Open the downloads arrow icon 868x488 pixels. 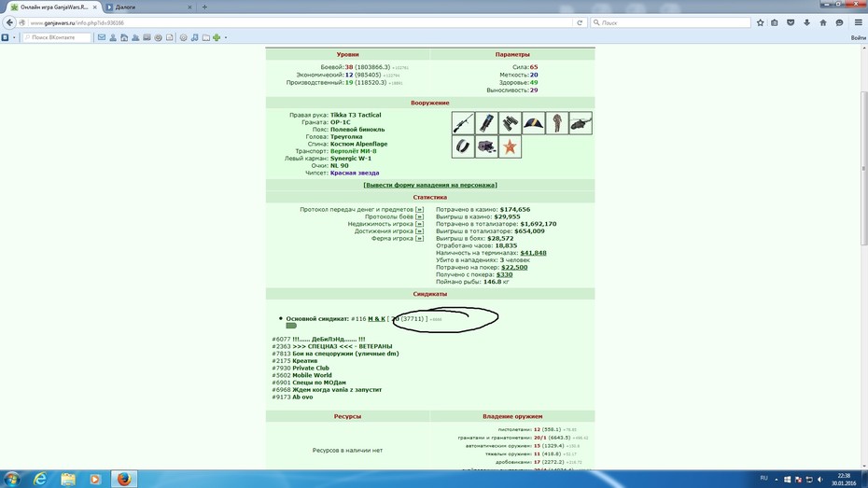(x=806, y=22)
